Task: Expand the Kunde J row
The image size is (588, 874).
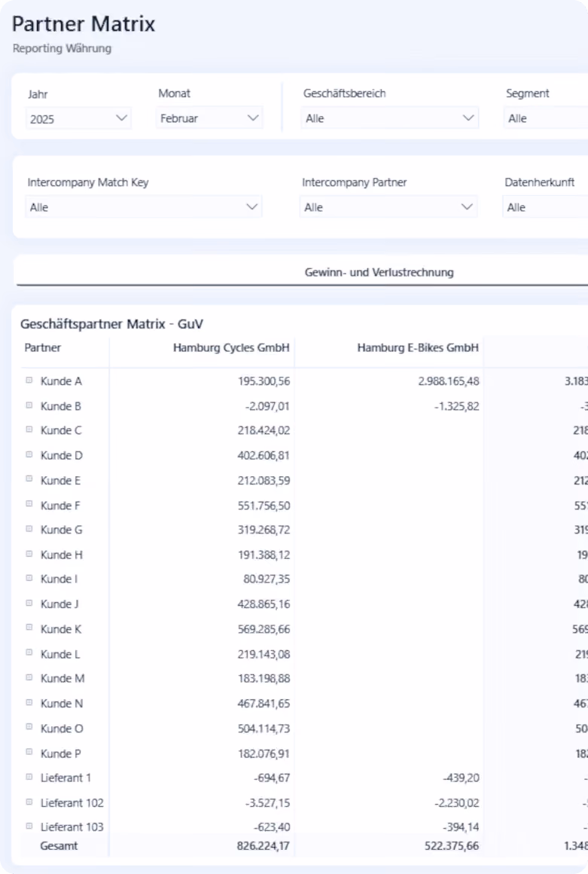Action: click(x=29, y=604)
